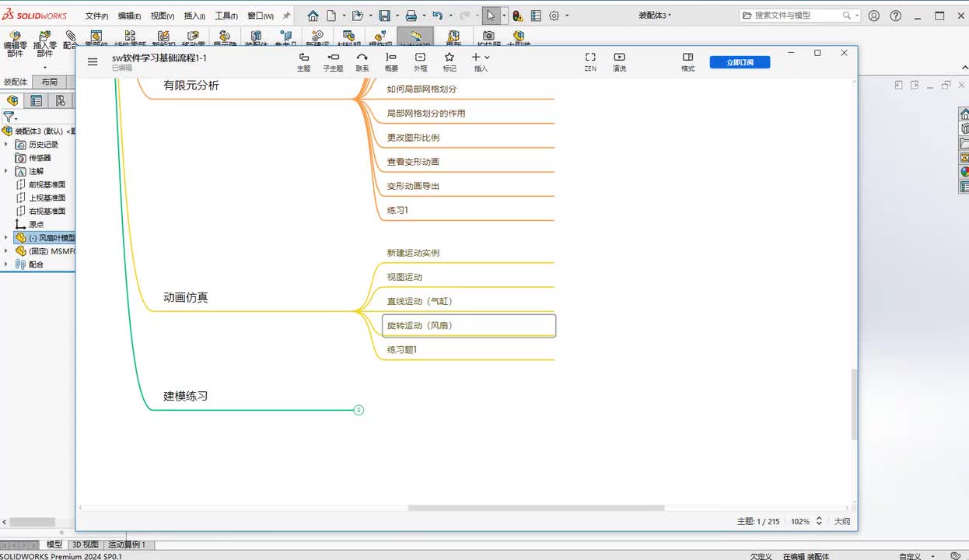
Task: Add a 子主题 subtopic via toolbar icon
Action: click(x=333, y=61)
